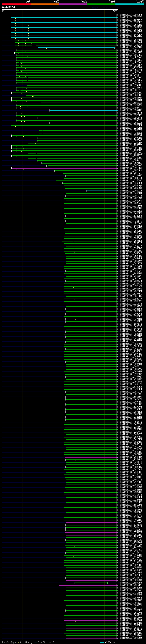Click the UniRef100_Q317P2 label
The height and width of the screenshot is (644, 146).
tap(131, 586)
